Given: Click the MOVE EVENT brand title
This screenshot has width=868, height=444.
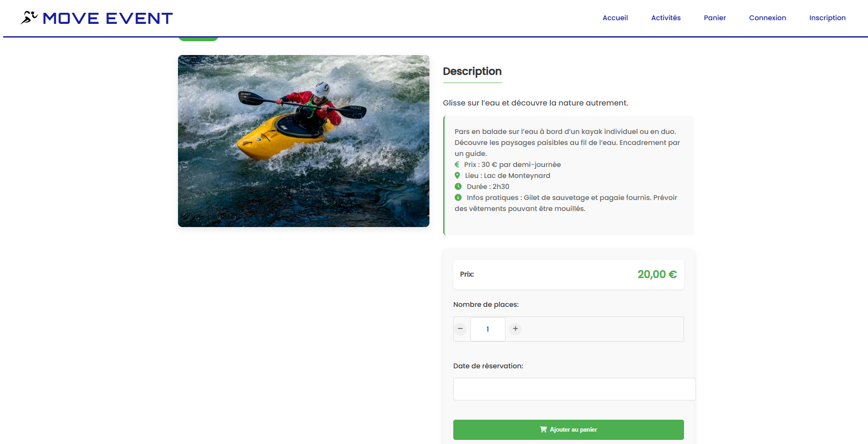Looking at the screenshot, I should point(108,18).
